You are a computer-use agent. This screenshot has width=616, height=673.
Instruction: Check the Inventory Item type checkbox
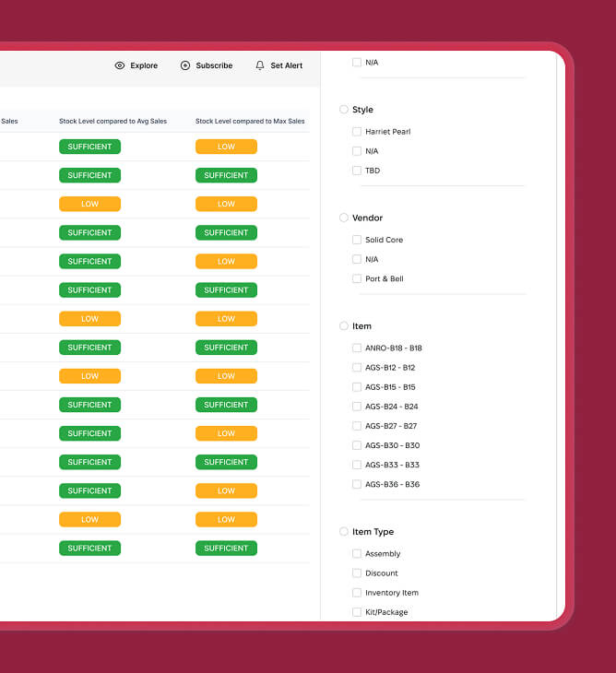[x=357, y=593]
